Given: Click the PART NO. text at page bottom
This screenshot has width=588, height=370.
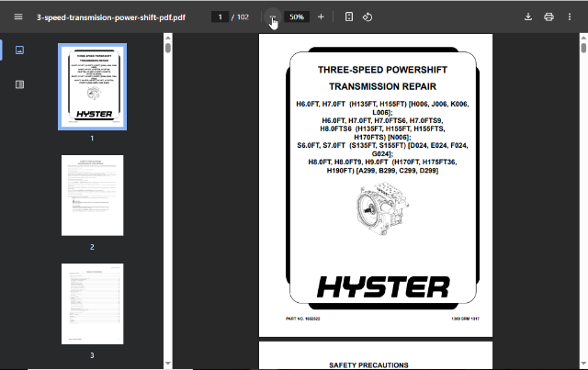Looking at the screenshot, I should [302, 319].
